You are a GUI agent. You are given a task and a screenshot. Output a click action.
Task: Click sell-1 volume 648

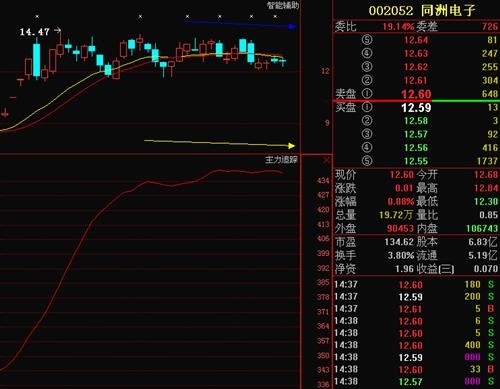[x=490, y=94]
